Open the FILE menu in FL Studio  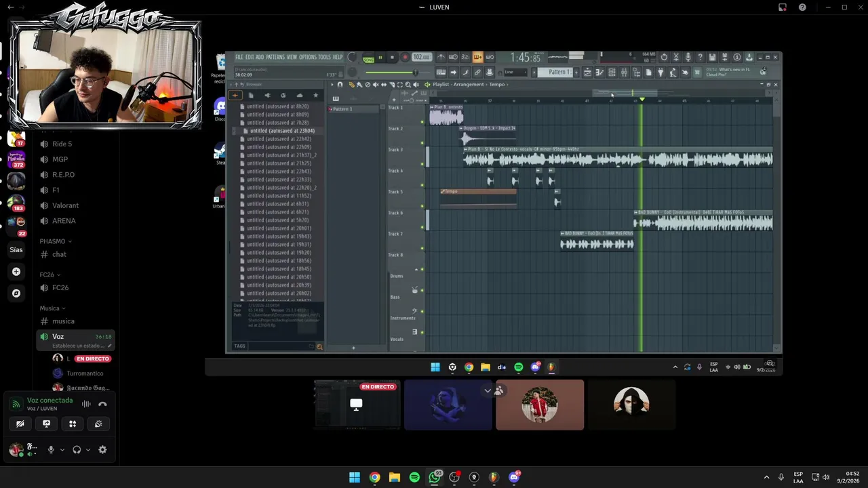click(239, 58)
